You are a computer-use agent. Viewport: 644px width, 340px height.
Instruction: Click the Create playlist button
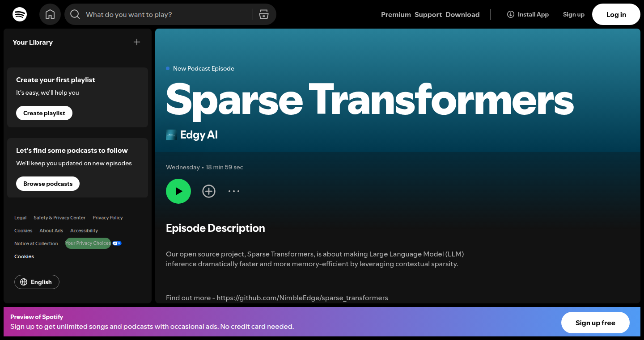(44, 113)
